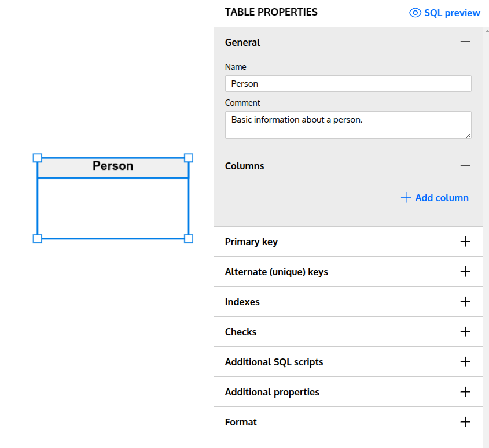This screenshot has width=489, height=448.
Task: Collapse General section using the minus icon
Action: tap(465, 42)
